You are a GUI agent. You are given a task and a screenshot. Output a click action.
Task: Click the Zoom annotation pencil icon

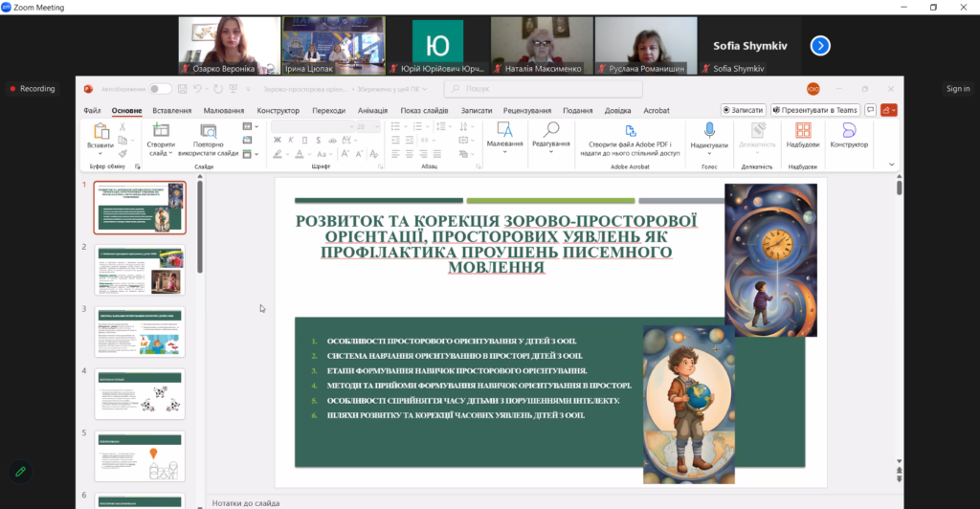[18, 472]
